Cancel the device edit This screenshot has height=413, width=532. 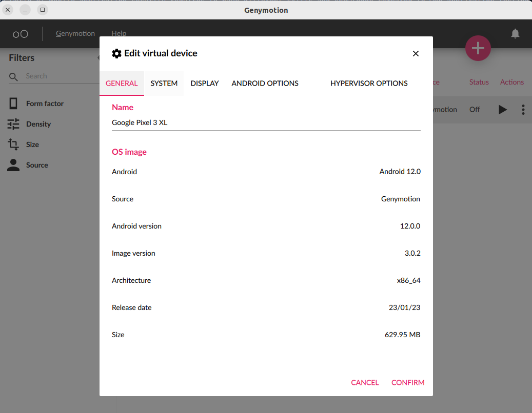click(x=365, y=382)
